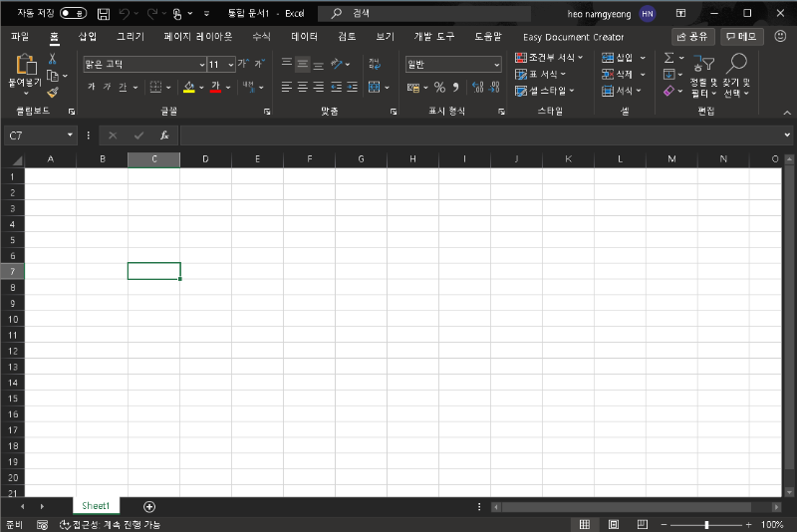Click the center align icon

click(303, 88)
